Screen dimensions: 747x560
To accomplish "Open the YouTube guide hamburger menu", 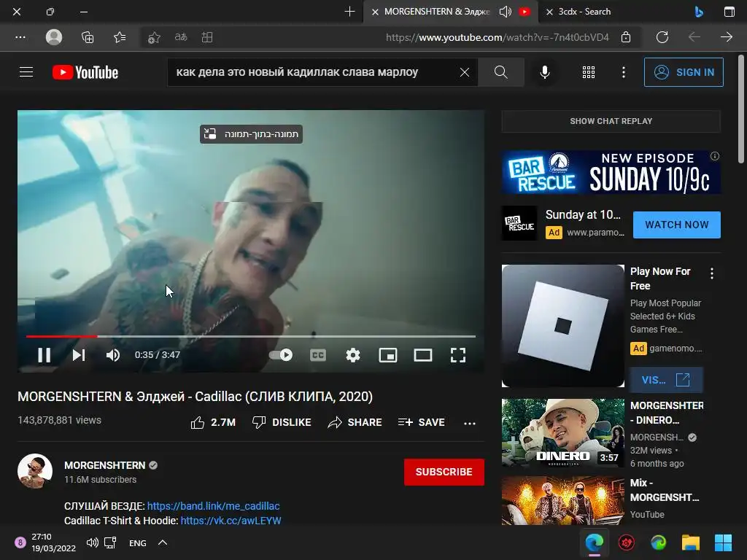I will (26, 72).
